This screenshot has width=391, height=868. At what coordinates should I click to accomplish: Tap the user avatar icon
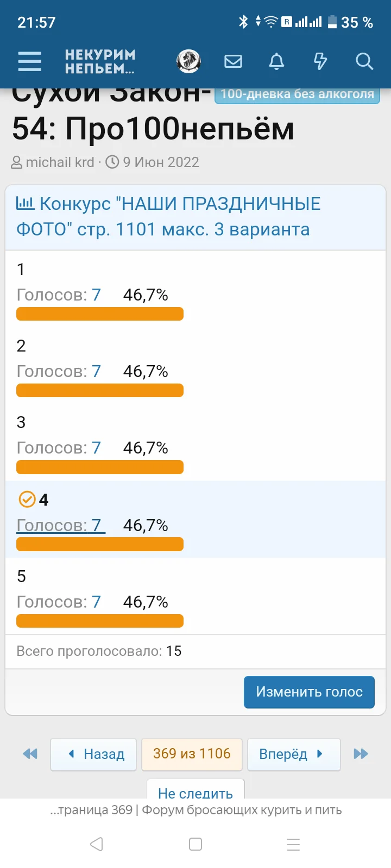pyautogui.click(x=189, y=61)
